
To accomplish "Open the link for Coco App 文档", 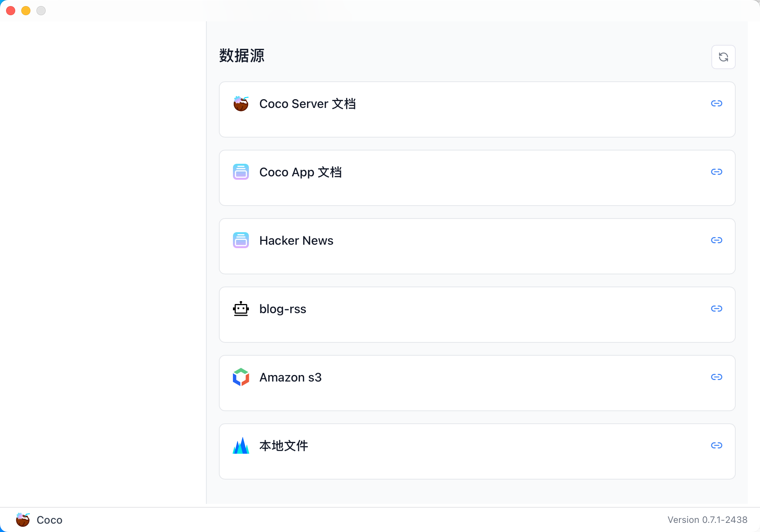I will [717, 171].
